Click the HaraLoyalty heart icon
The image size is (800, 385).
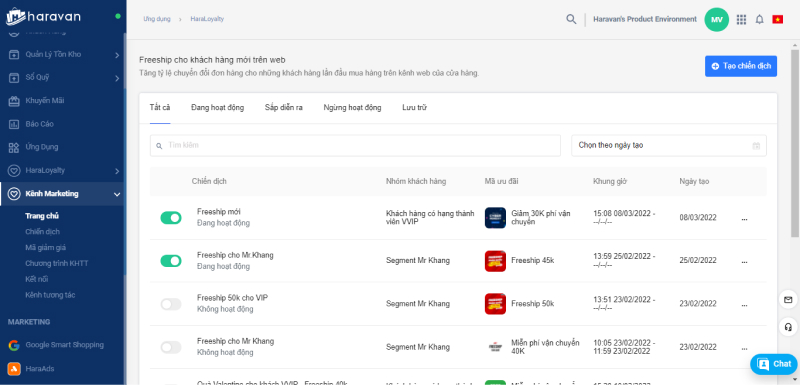14,170
